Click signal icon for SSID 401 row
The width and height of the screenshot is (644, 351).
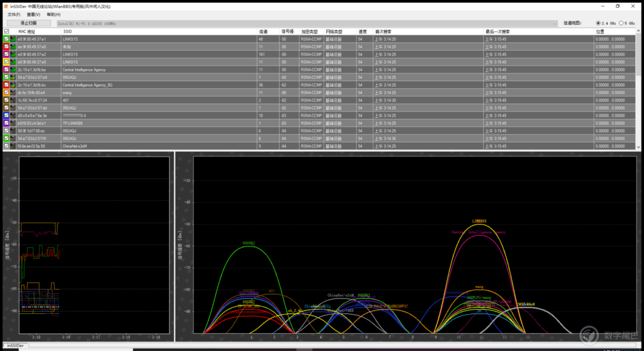13,100
